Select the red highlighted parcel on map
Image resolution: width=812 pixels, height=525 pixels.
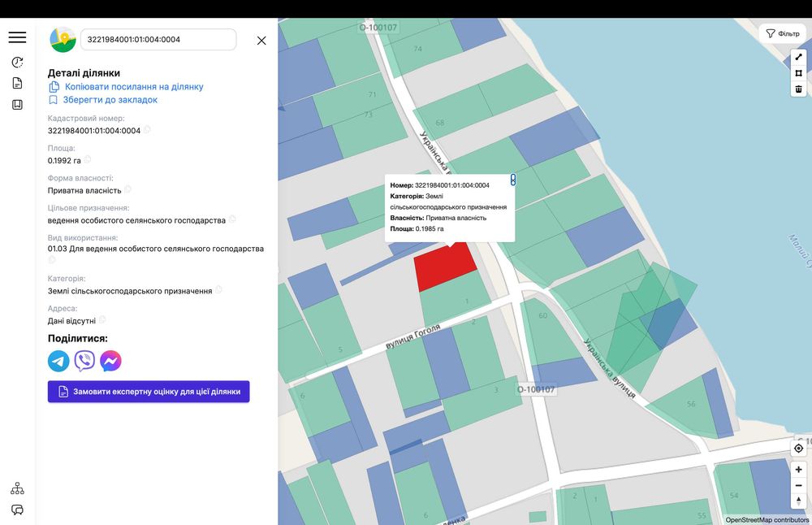445,268
